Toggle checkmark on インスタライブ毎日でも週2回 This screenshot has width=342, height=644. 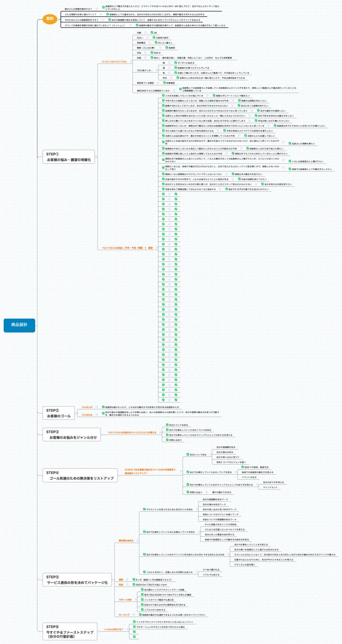click(142, 599)
